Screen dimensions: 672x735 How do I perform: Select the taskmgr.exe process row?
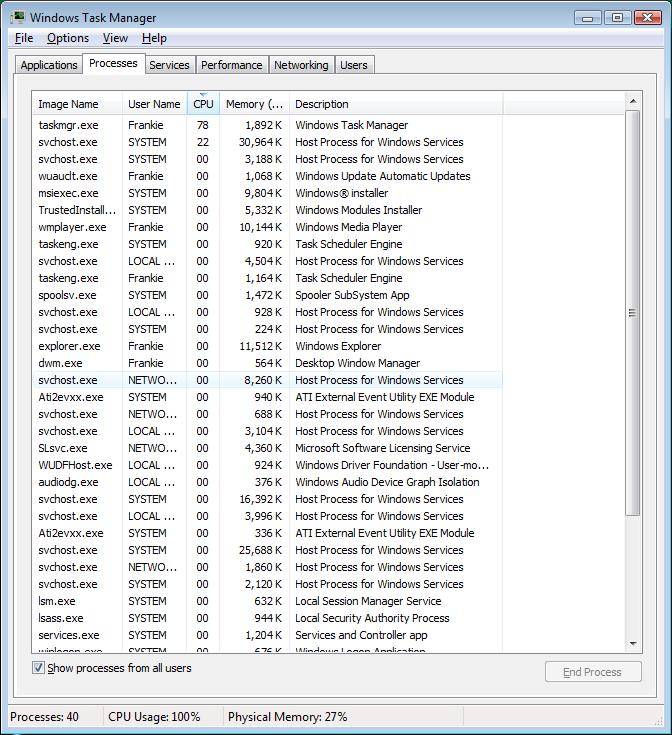pos(267,125)
